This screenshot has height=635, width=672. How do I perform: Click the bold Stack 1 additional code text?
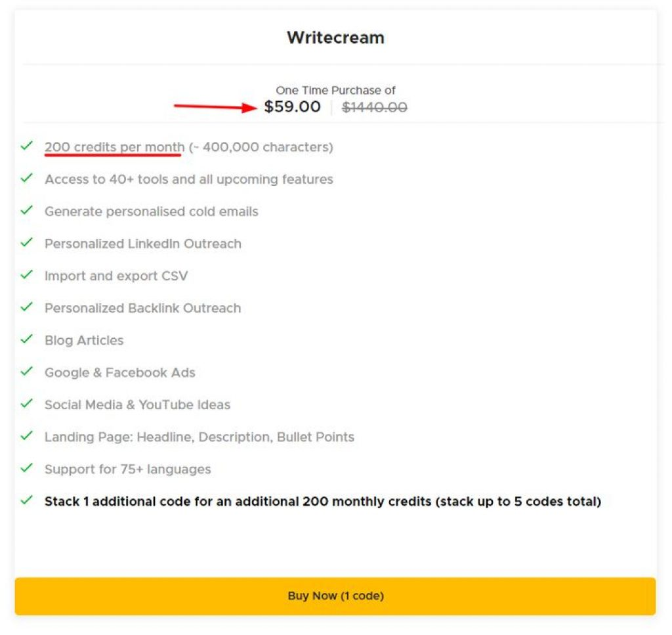[323, 502]
